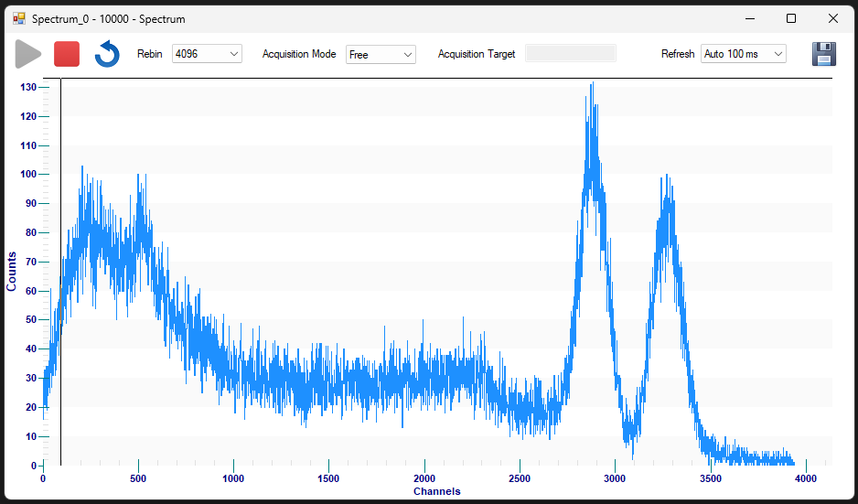Open the application icon menu in the title bar
The height and width of the screenshot is (504, 858).
pyautogui.click(x=19, y=18)
